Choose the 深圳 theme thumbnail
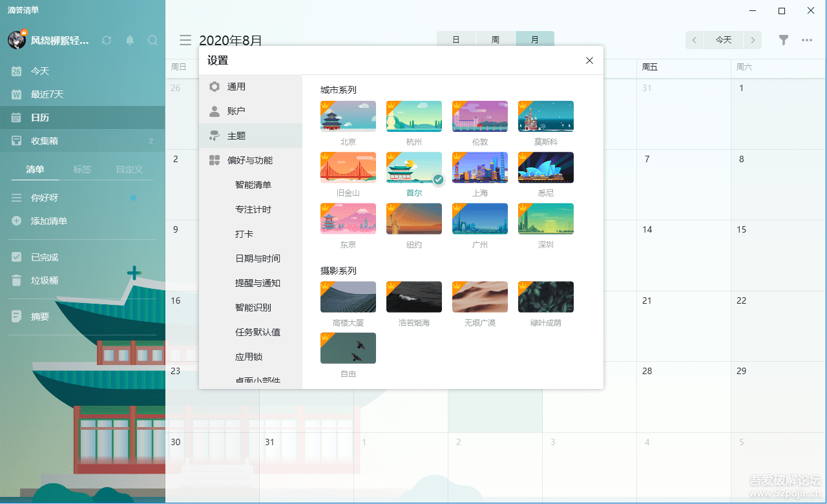 coord(546,219)
